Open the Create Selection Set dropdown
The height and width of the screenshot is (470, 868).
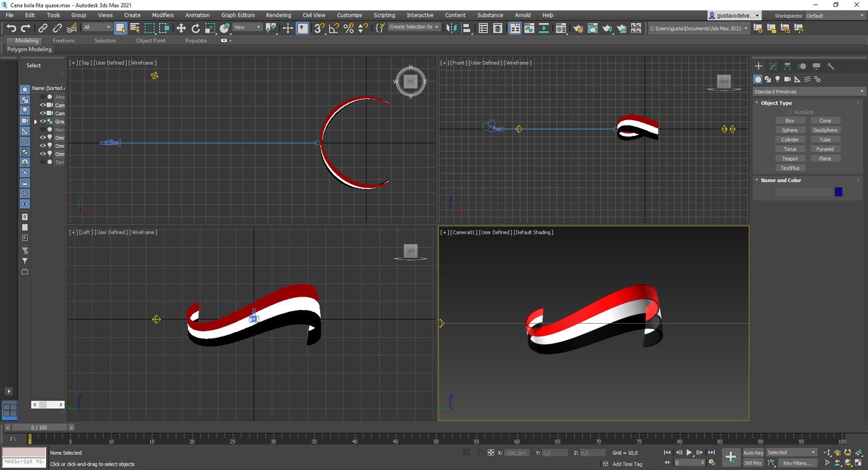414,27
